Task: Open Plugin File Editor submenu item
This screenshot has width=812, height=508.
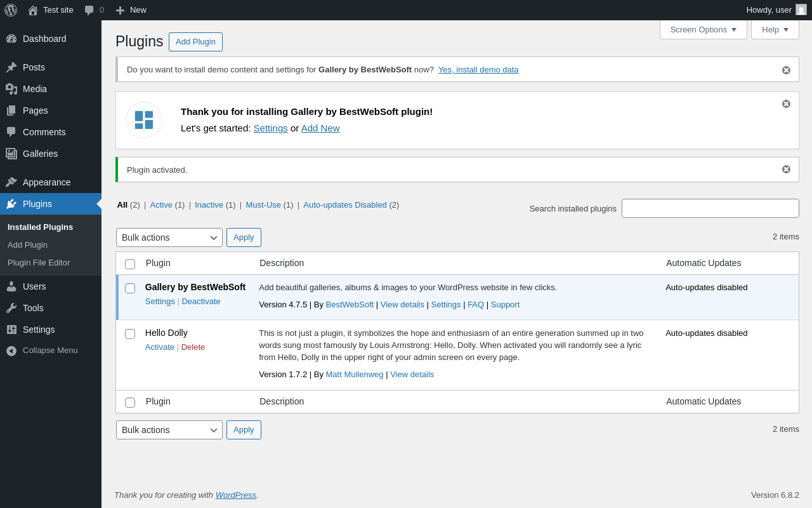Action: tap(39, 262)
